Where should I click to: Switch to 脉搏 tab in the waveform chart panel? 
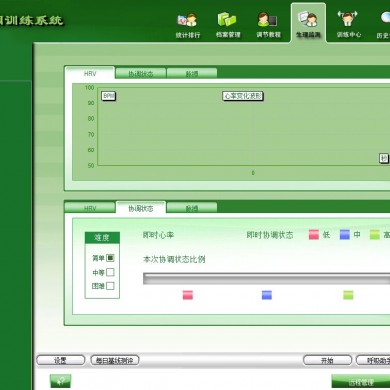click(x=192, y=73)
